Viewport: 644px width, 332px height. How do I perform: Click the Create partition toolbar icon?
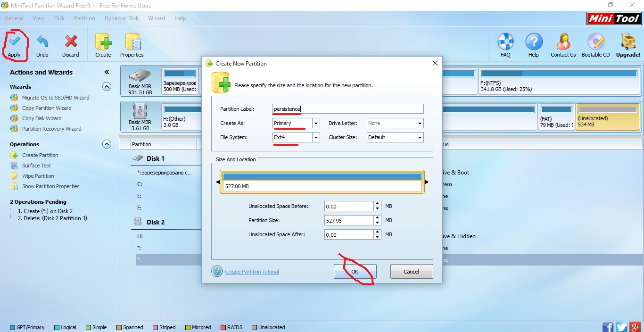103,42
